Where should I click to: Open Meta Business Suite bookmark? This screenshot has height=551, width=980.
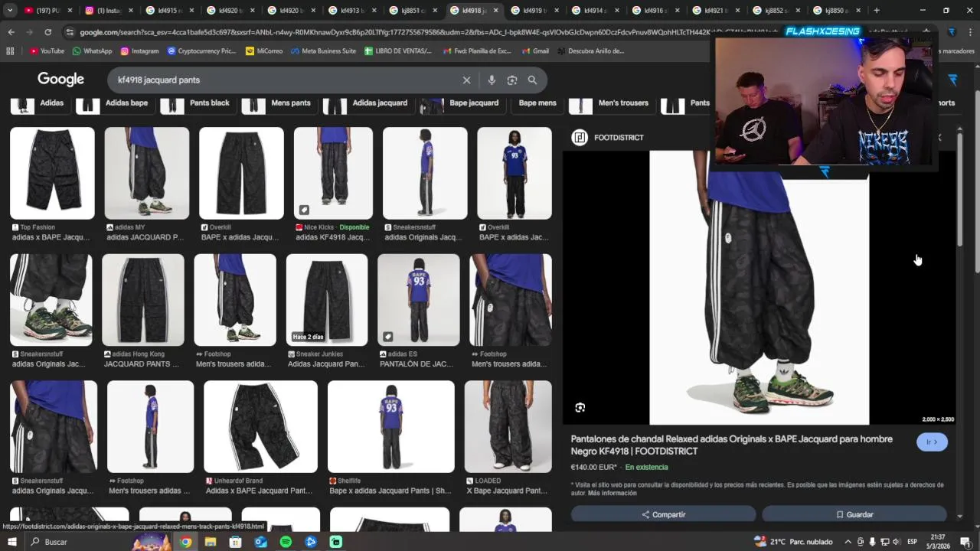click(323, 51)
